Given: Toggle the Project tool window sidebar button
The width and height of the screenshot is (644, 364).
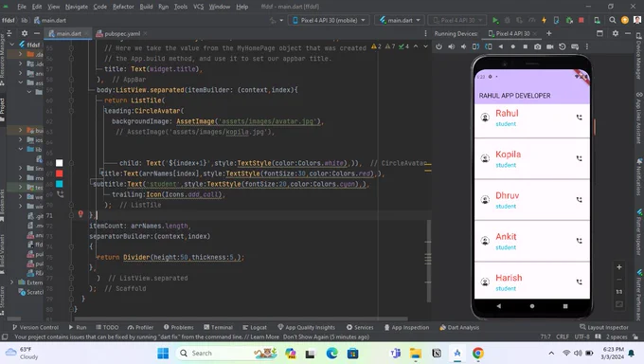Looking at the screenshot, I should pyautogui.click(x=3, y=110).
